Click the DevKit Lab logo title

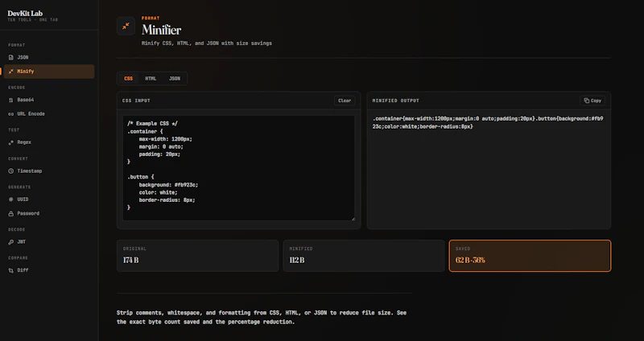[x=25, y=14]
